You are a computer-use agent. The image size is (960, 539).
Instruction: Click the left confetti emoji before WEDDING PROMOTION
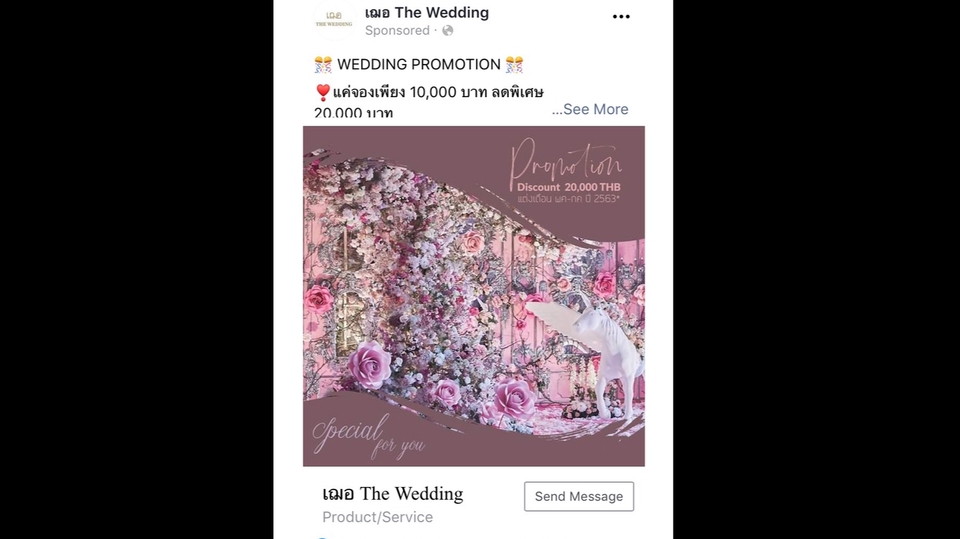[323, 64]
